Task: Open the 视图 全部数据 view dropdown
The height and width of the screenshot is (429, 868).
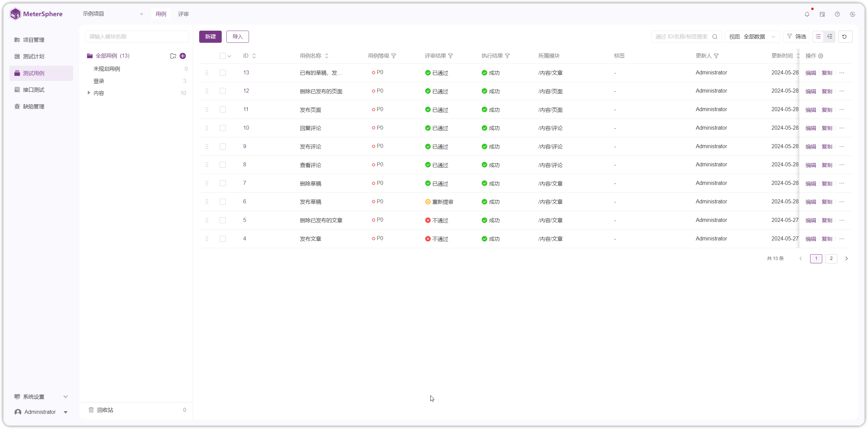Action: click(752, 37)
